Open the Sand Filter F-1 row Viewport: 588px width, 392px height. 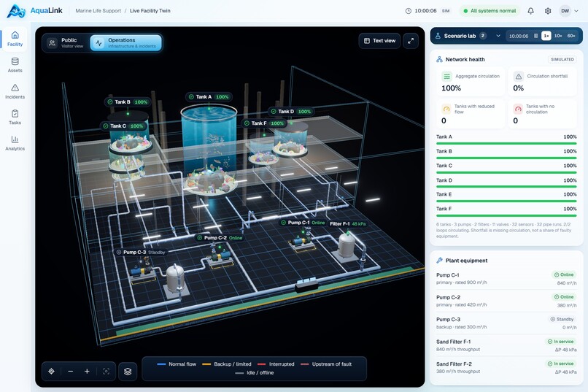tap(506, 345)
